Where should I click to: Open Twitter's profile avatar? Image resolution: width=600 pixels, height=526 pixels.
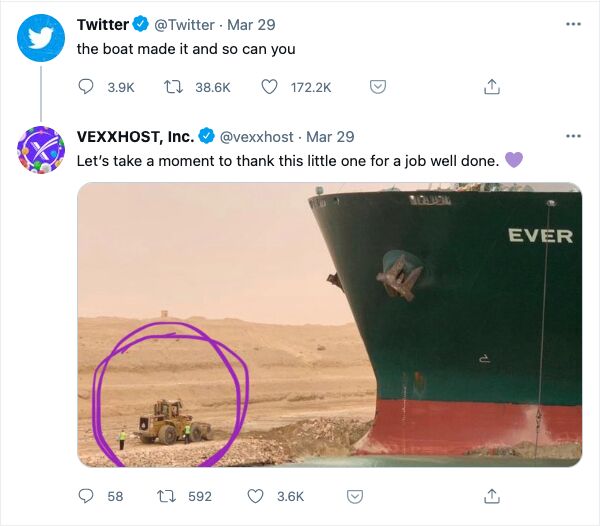[41, 37]
